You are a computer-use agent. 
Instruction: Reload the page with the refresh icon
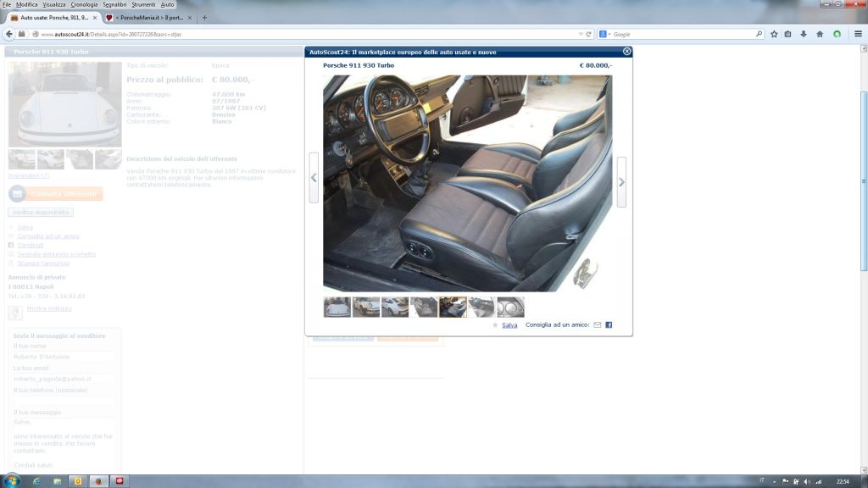588,34
